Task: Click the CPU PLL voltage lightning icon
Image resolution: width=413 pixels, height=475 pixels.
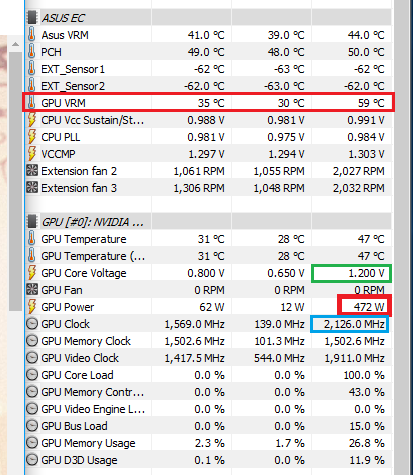Action: tap(32, 137)
